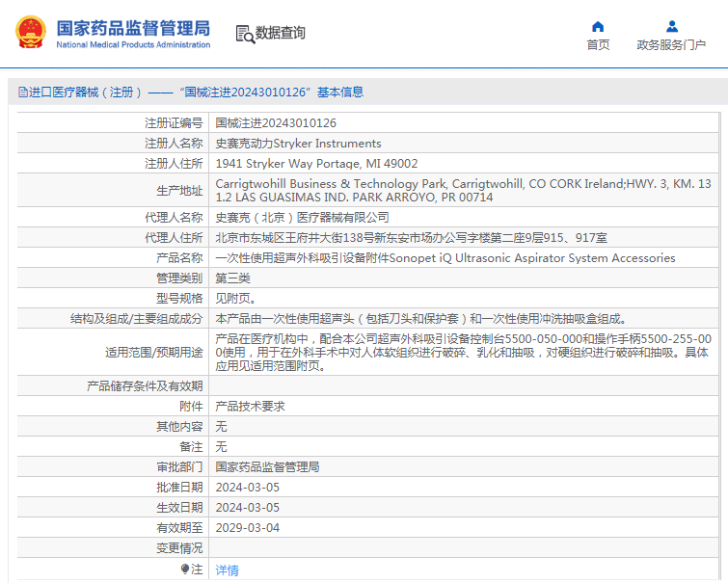Click the 附件 label

pyautogui.click(x=191, y=406)
